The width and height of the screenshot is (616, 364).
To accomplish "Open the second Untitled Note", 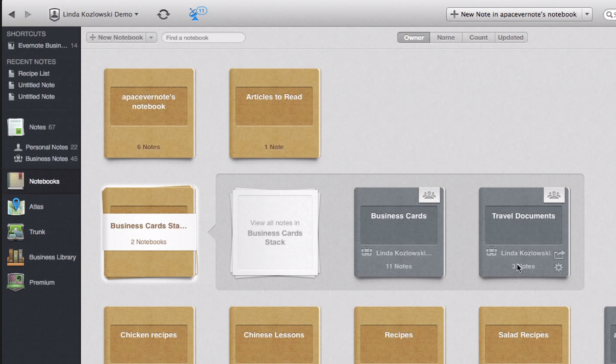I will [36, 96].
